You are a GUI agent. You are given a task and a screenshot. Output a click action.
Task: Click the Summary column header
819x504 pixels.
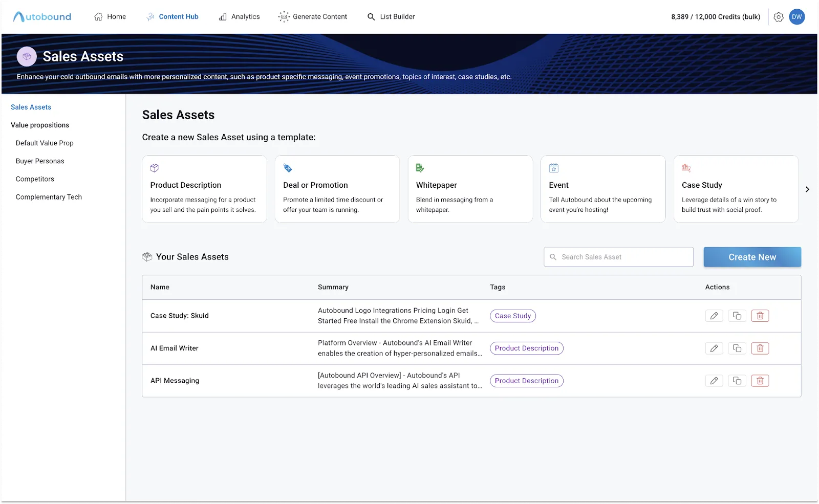point(333,287)
